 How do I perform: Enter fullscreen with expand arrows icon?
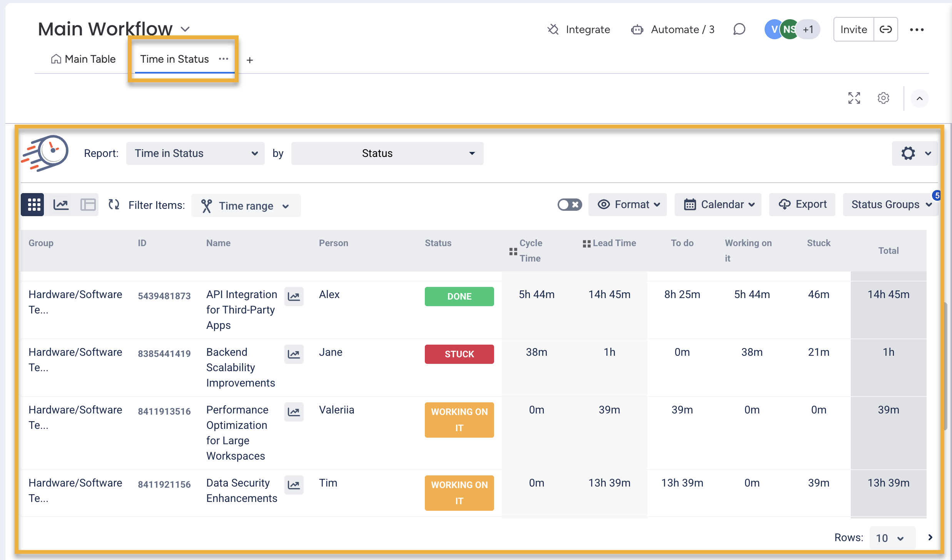(x=854, y=98)
